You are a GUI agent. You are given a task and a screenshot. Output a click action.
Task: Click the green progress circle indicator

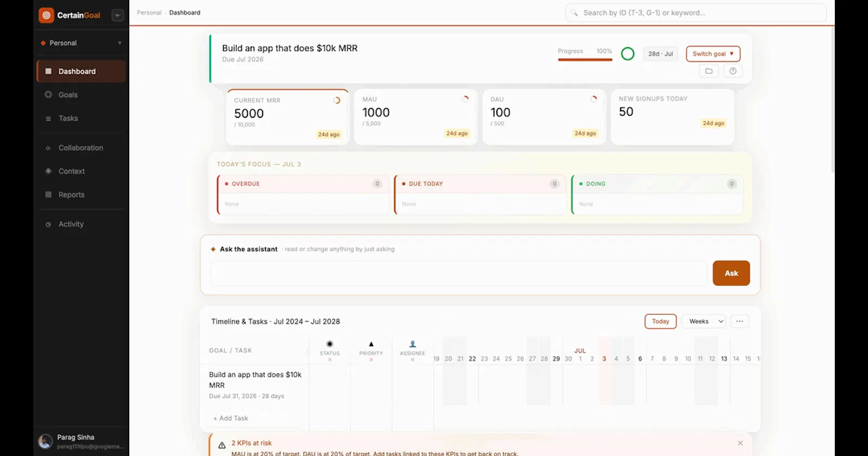tap(628, 54)
